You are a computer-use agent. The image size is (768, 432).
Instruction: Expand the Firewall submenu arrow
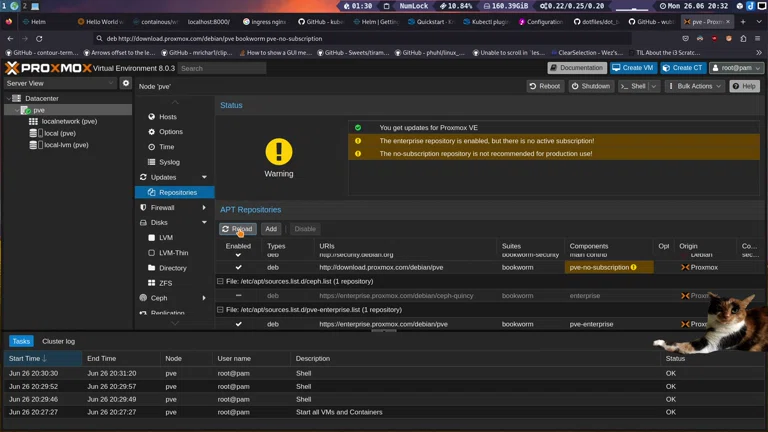(x=204, y=207)
